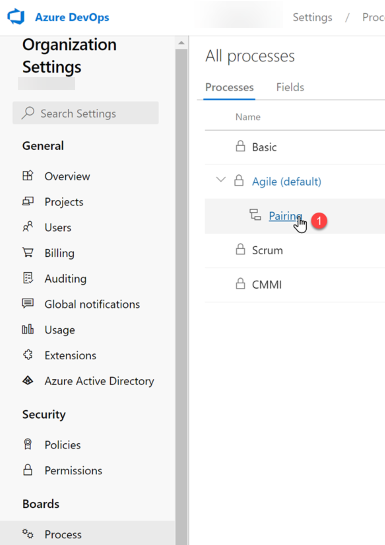Open Global notifications settings
This screenshot has height=545, width=385.
click(92, 304)
